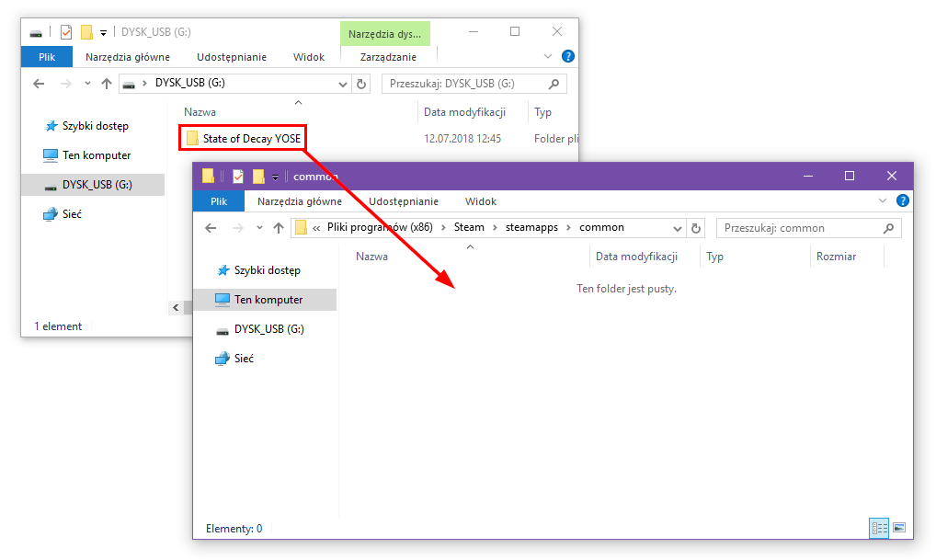Switch to details view in the status bar
936x560 pixels.
(x=879, y=528)
